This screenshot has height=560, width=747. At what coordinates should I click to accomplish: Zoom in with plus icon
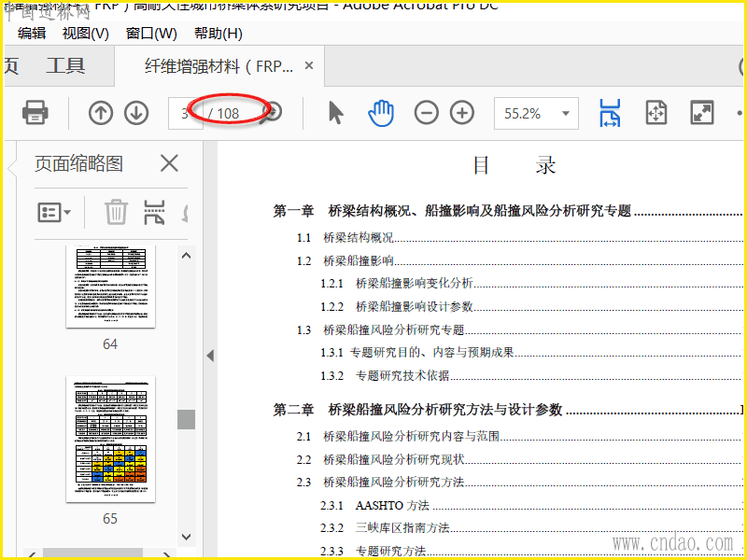point(462,113)
